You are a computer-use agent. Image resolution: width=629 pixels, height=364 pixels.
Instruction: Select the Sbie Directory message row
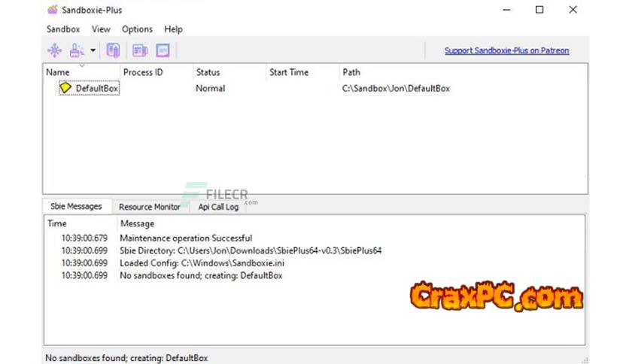pyautogui.click(x=251, y=250)
